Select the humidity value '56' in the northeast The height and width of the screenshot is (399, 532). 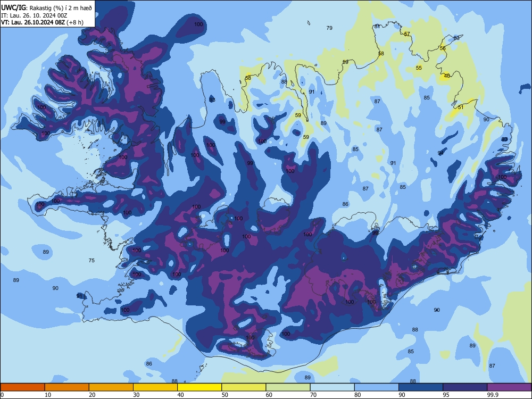(x=443, y=48)
